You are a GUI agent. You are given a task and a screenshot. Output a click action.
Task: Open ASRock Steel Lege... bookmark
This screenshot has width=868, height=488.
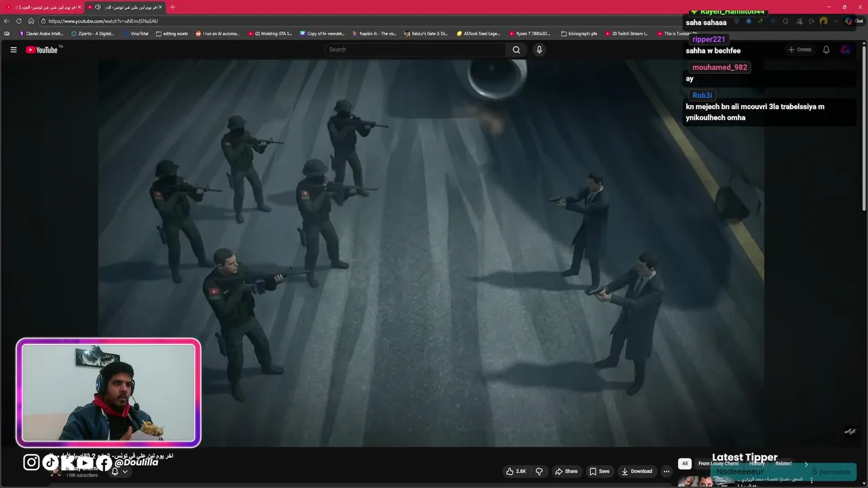[479, 33]
